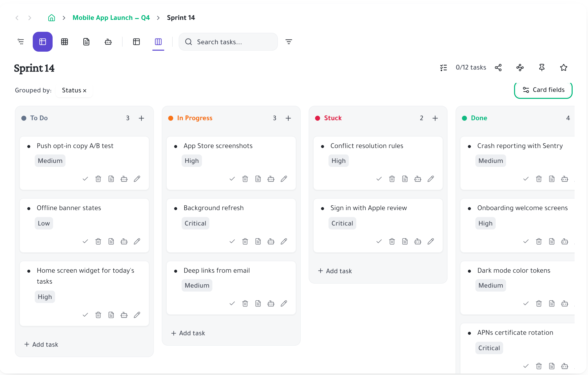Select the columns kanban tab icon

158,42
